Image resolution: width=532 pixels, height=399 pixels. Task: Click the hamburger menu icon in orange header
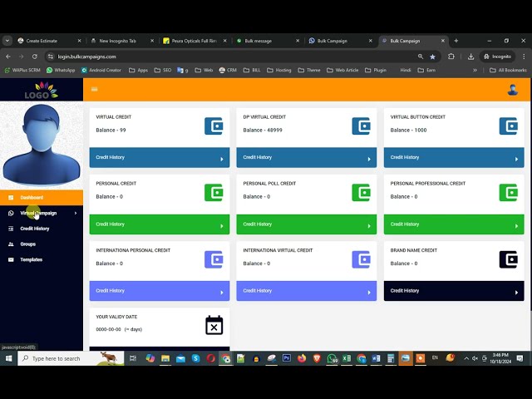tap(94, 89)
